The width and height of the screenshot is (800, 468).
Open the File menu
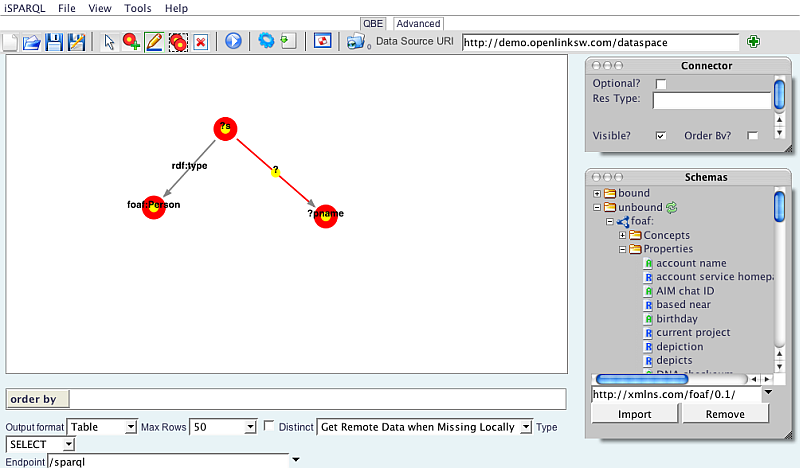[x=67, y=8]
